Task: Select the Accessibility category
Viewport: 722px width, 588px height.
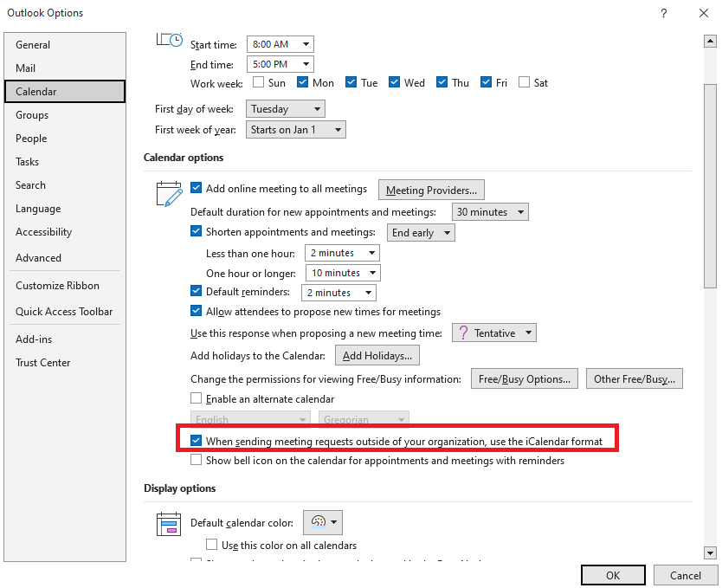Action: [x=65, y=232]
